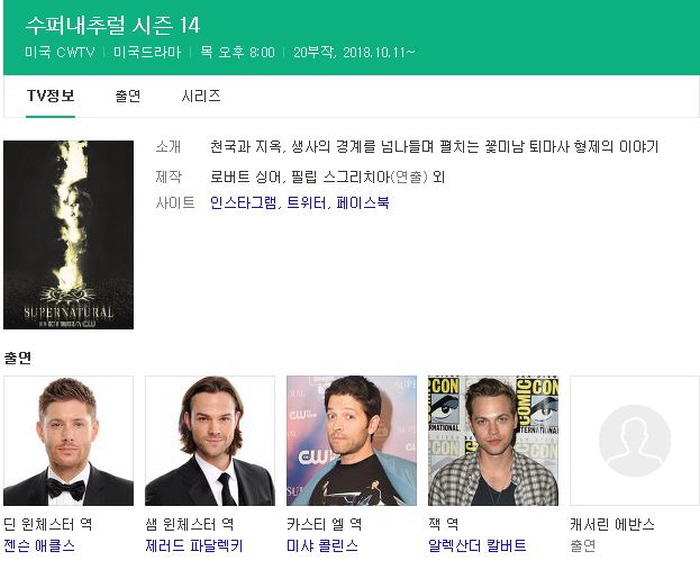The height and width of the screenshot is (561, 700).
Task: Open the 페이스북 site link
Action: coord(362,203)
